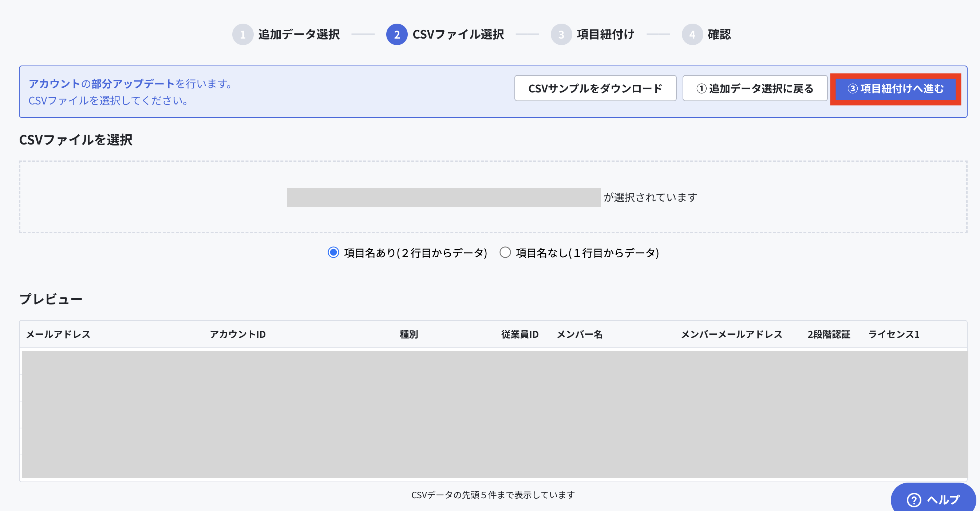Click the CSVファイル選択 step label

[x=458, y=35]
